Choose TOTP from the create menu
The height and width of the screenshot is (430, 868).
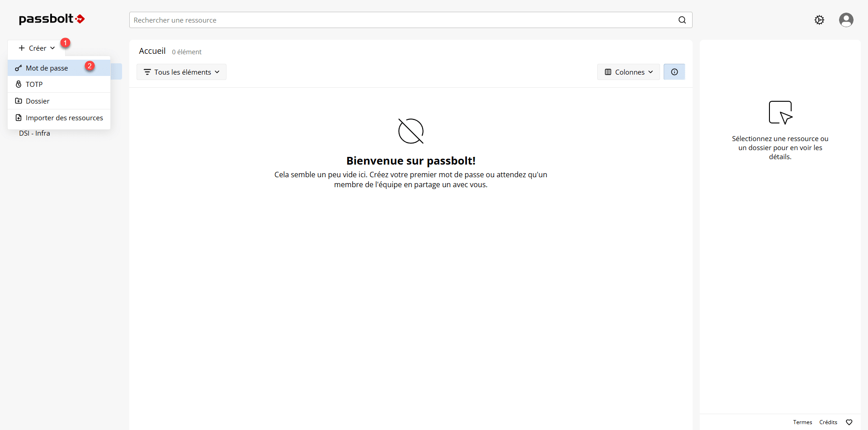[34, 85]
